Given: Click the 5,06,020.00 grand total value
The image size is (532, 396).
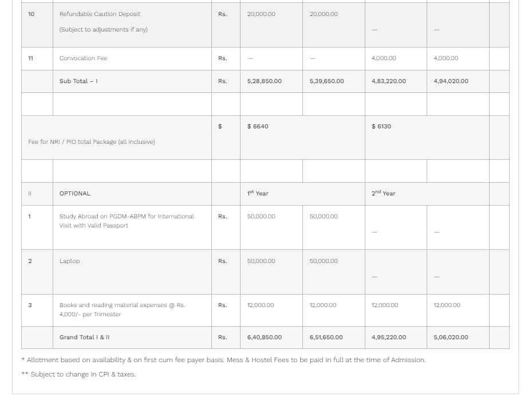Looking at the screenshot, I should (451, 338).
